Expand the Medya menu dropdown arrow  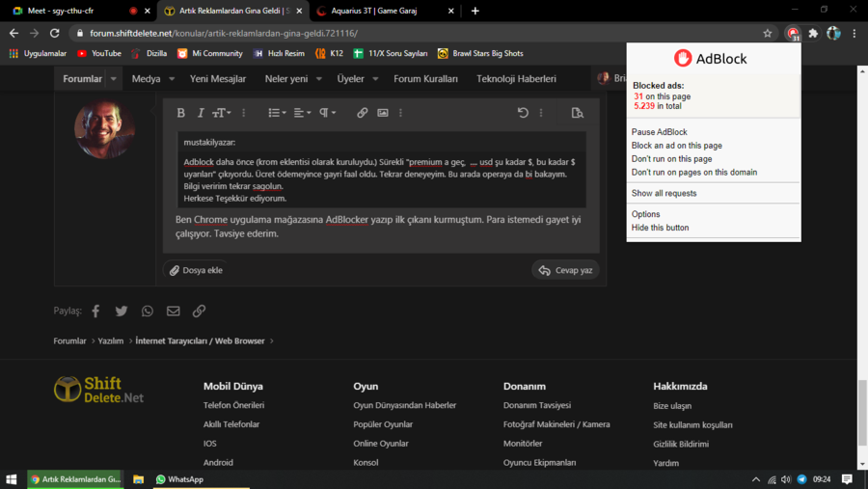pos(172,79)
